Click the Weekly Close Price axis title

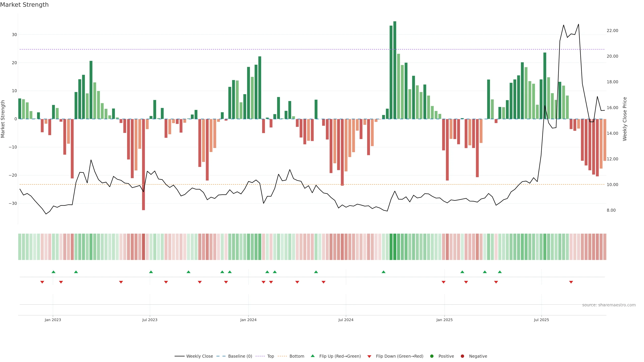pos(625,119)
